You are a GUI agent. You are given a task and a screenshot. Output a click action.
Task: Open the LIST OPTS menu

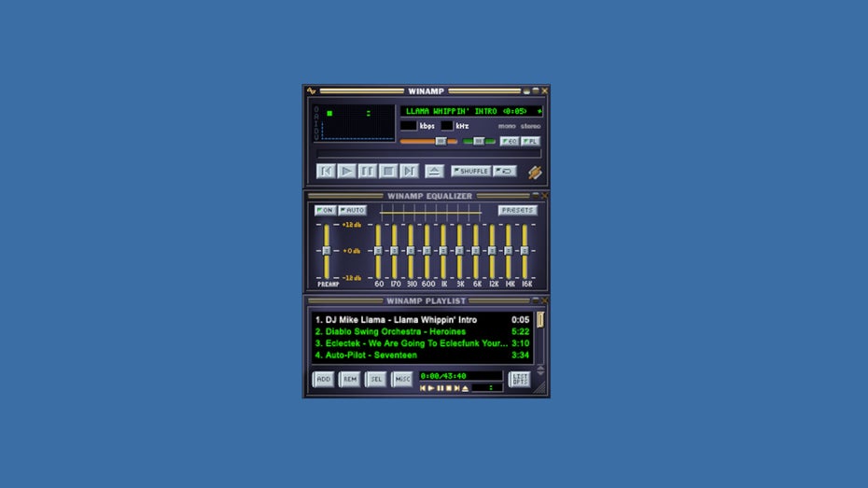pyautogui.click(x=520, y=379)
